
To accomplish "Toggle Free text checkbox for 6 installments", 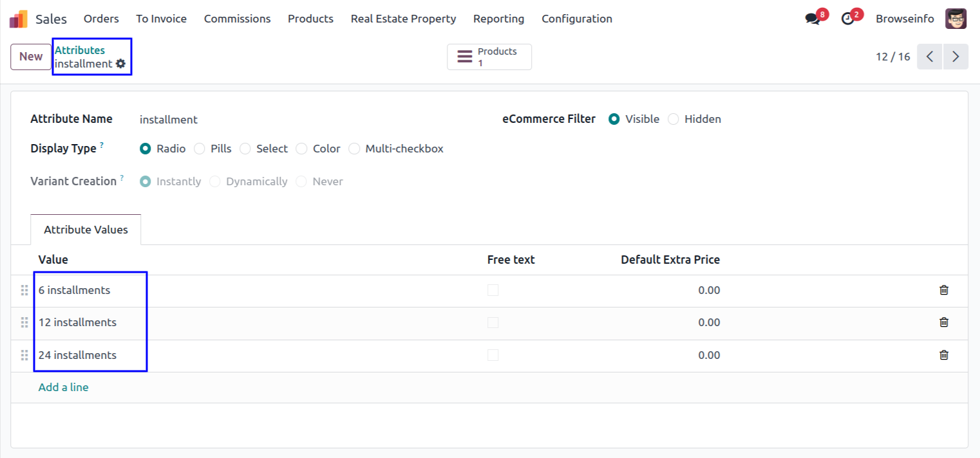I will 493,290.
